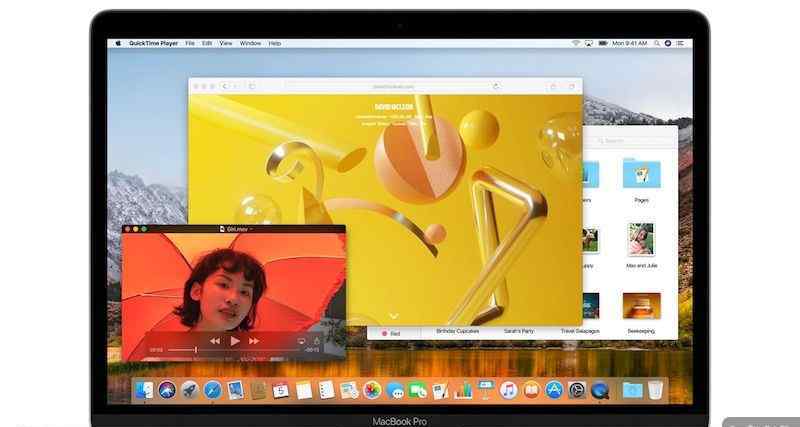Image resolution: width=800 pixels, height=427 pixels.
Task: Open iBooks orange icon in Dock
Action: coord(531,390)
